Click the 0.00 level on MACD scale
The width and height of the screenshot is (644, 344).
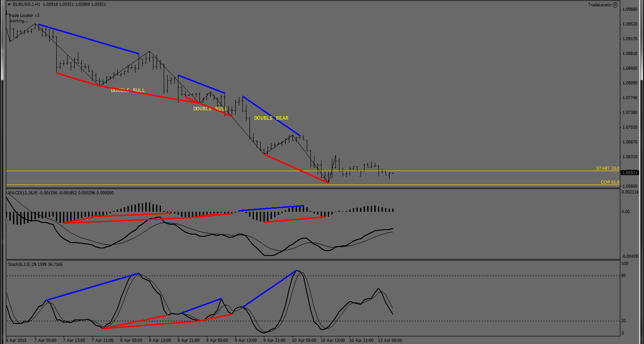click(627, 211)
